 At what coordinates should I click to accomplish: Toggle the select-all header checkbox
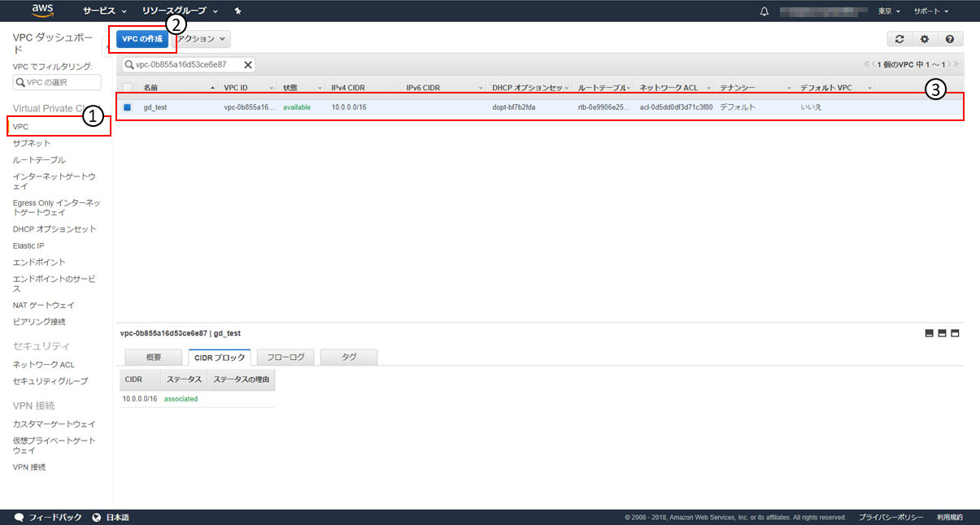point(128,87)
